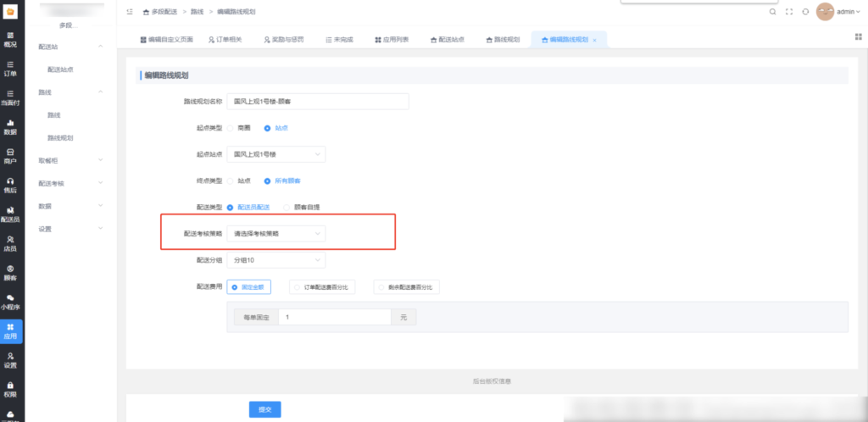Open 小程序 mini program in the dark sidebar
The width and height of the screenshot is (868, 422).
pyautogui.click(x=10, y=302)
